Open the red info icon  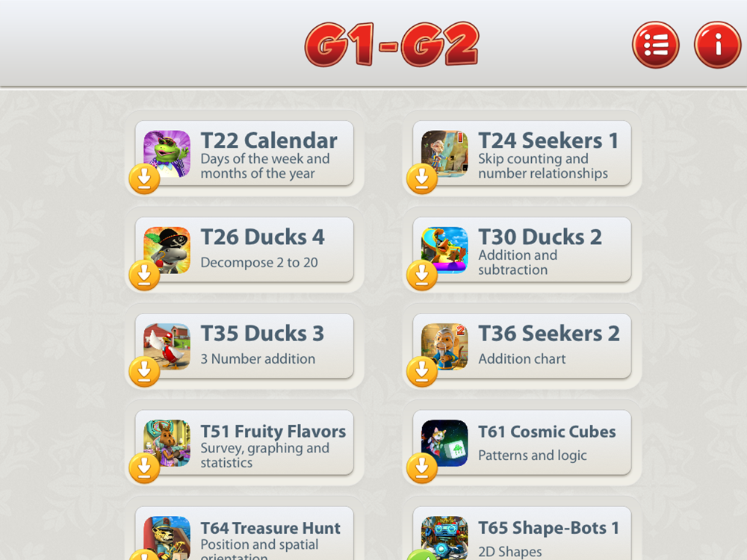coord(718,45)
